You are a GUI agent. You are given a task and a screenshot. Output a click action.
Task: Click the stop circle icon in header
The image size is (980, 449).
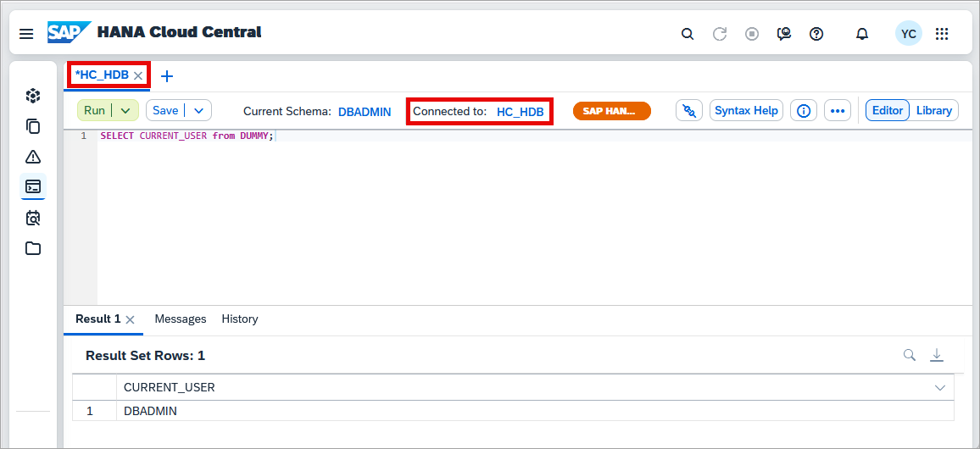click(752, 34)
